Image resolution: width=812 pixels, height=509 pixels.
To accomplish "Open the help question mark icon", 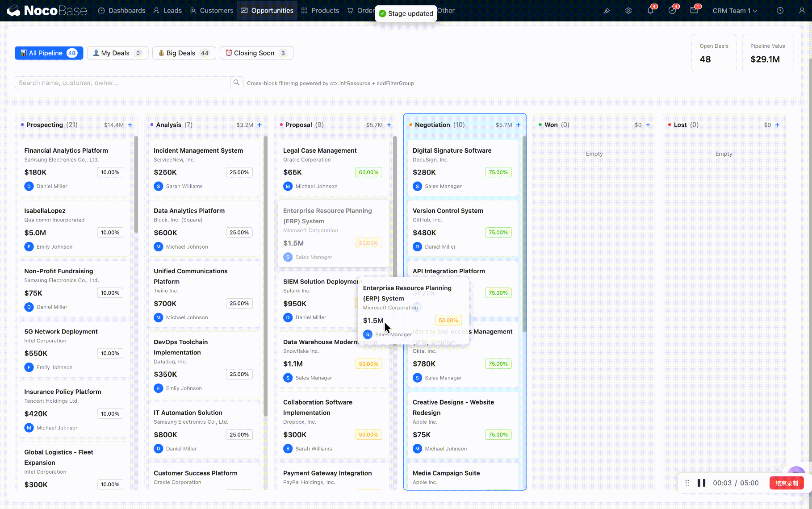I will pos(780,11).
